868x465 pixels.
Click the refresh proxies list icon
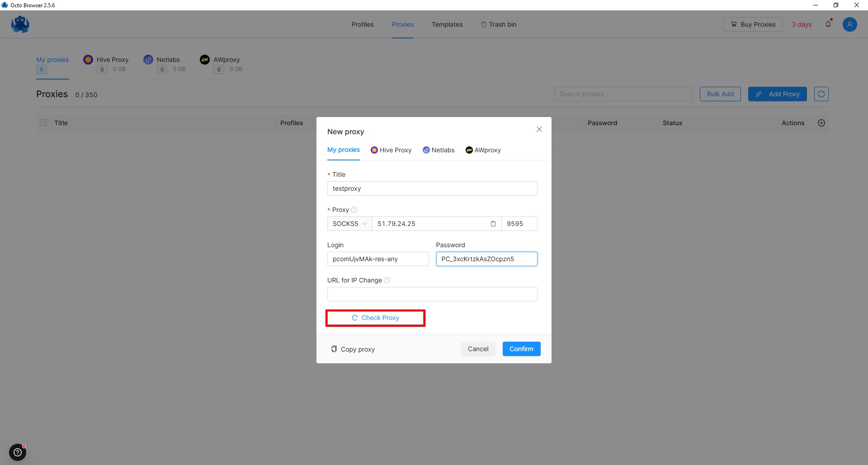(821, 94)
